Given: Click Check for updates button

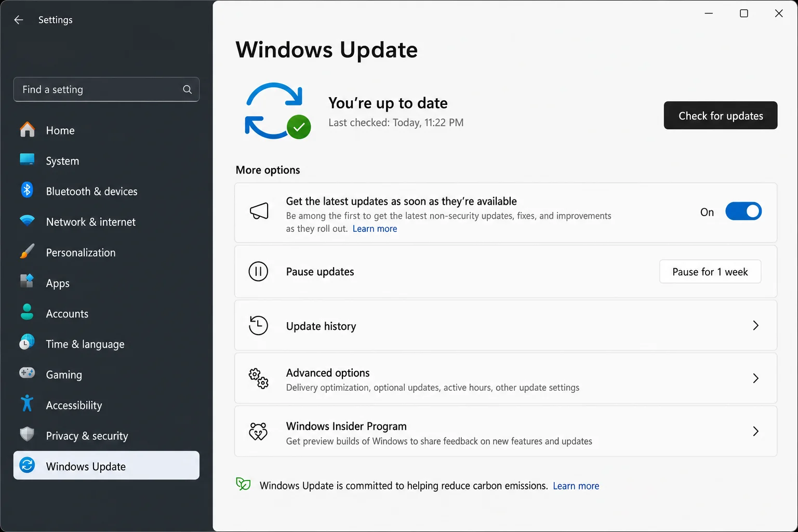Looking at the screenshot, I should (x=721, y=115).
